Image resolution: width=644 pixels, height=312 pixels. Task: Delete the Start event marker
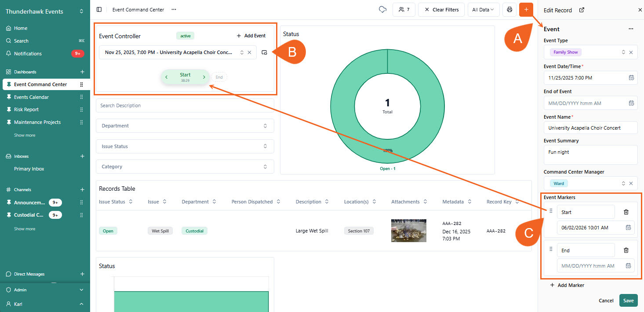pyautogui.click(x=626, y=212)
